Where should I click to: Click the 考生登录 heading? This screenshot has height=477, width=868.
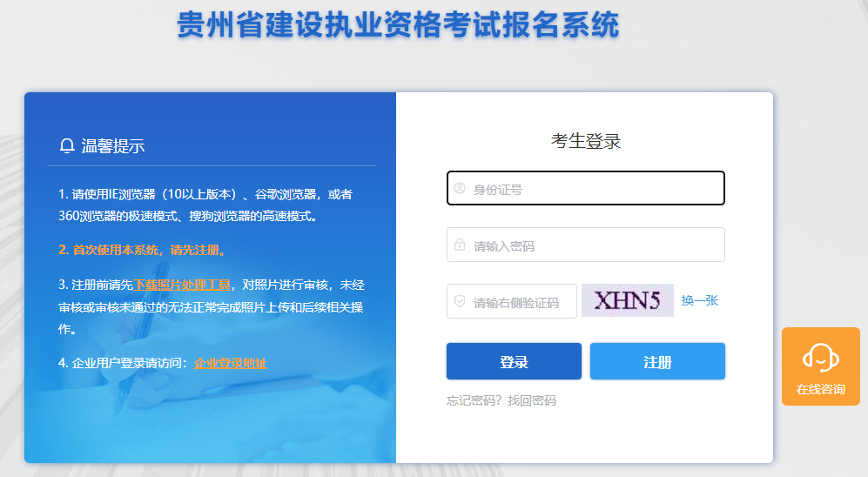click(586, 141)
